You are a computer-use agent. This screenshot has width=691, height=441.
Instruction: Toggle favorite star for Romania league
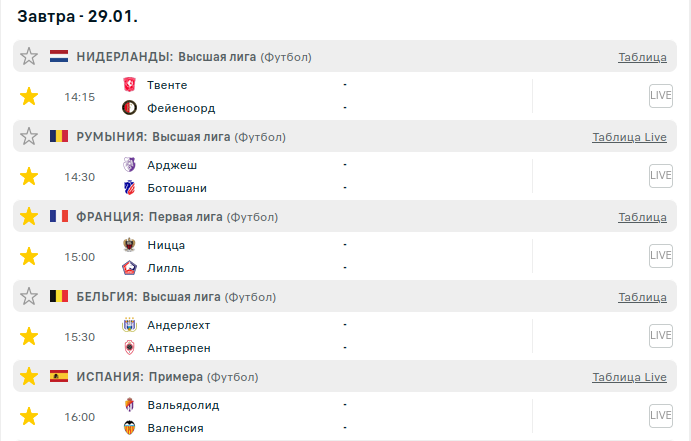pos(29,137)
